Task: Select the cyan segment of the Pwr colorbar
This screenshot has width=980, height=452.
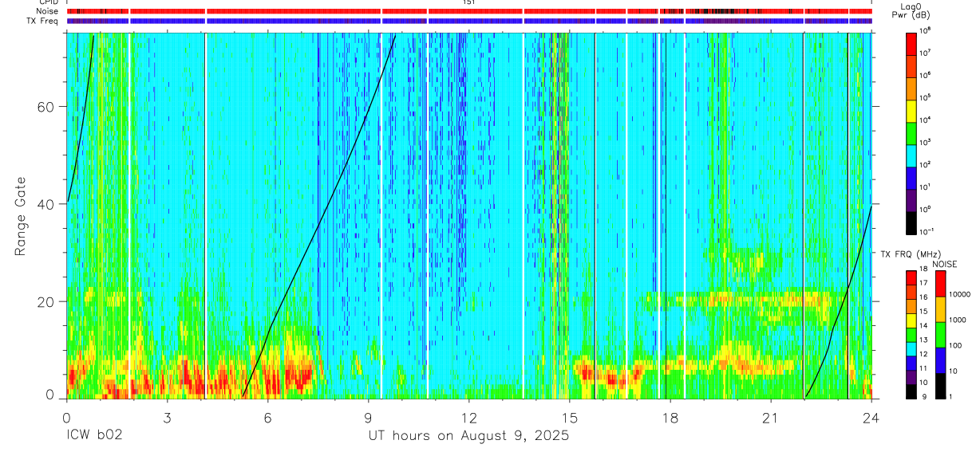Action: coord(911,155)
